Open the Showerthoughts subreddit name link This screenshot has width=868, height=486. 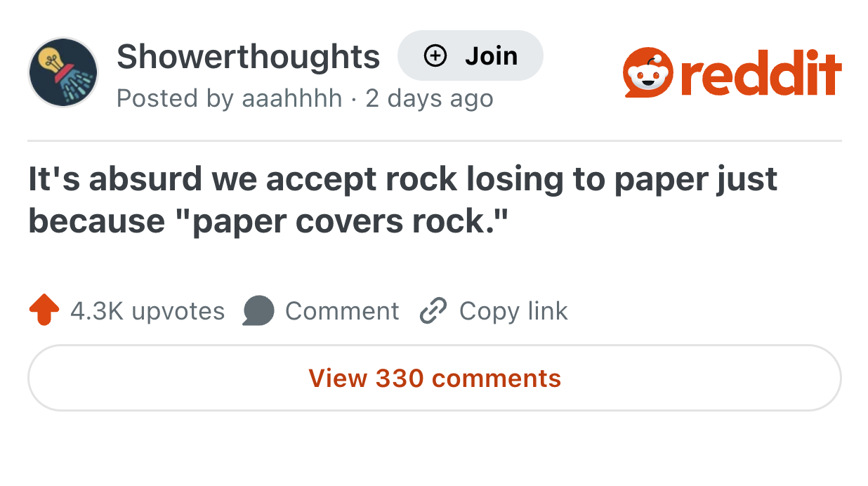pyautogui.click(x=248, y=56)
